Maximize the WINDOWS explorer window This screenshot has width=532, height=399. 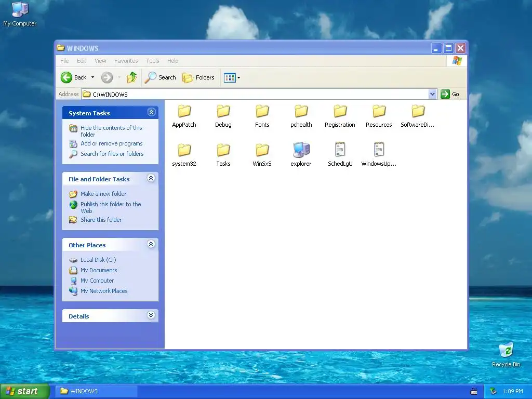coord(448,48)
